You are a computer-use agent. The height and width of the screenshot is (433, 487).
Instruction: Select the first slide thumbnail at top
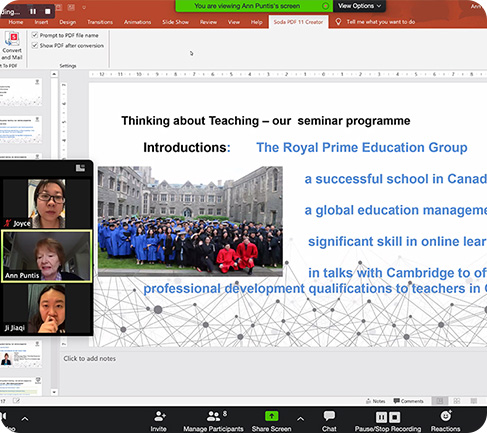[x=21, y=92]
